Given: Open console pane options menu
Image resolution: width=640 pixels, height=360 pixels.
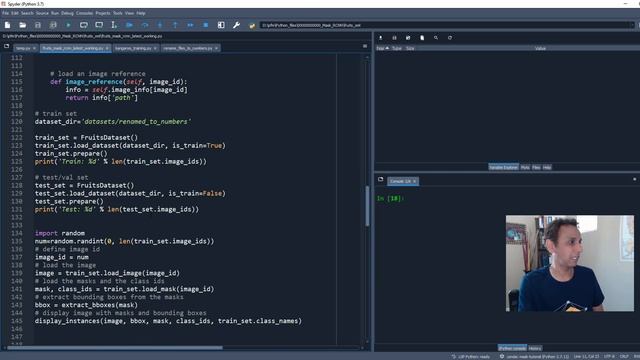Looking at the screenshot, I should click(634, 180).
